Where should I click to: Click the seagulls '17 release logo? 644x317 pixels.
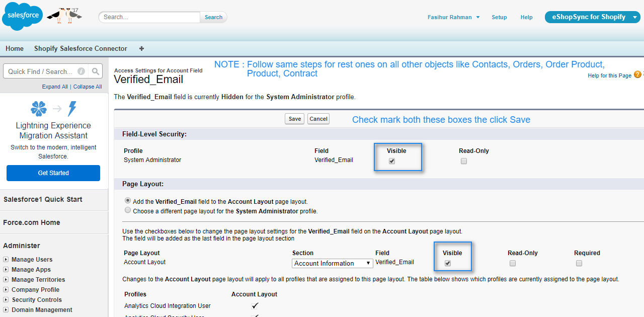pos(64,15)
